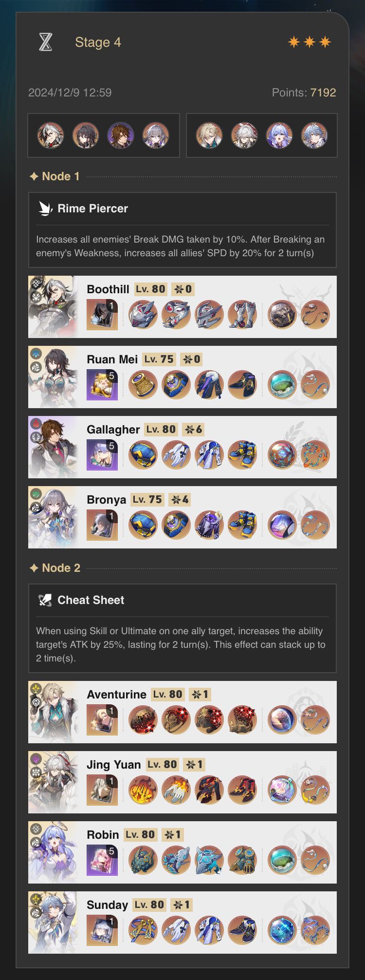Screen dimensions: 365x980
Task: Click Gallagher's head relic icon
Action: click(x=143, y=455)
